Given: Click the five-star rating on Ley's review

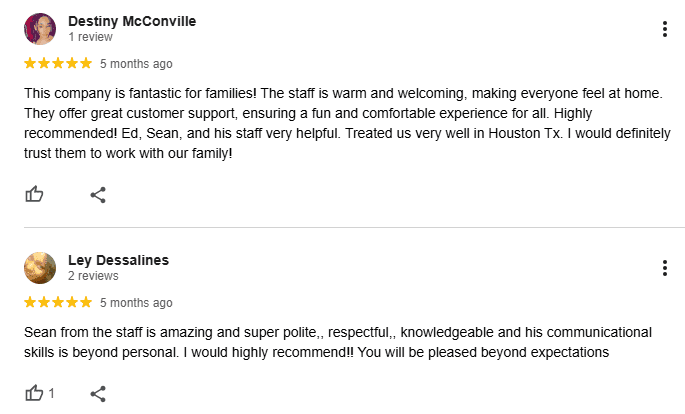Looking at the screenshot, I should click(58, 302).
